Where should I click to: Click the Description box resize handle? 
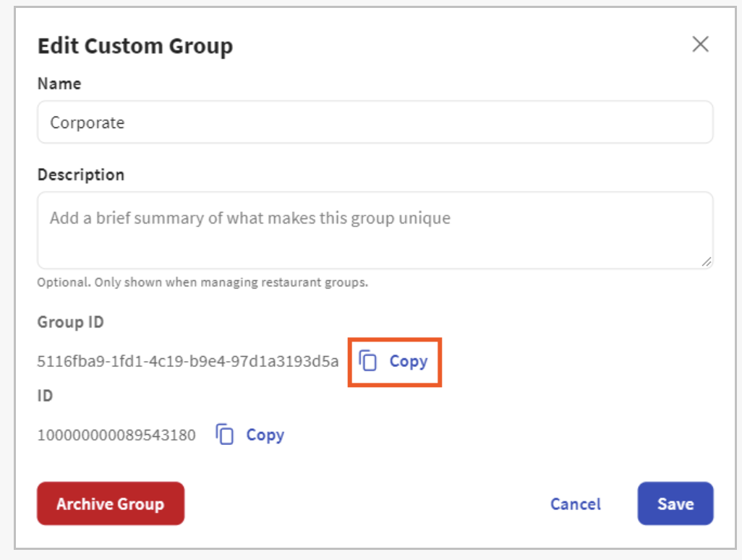point(706,261)
